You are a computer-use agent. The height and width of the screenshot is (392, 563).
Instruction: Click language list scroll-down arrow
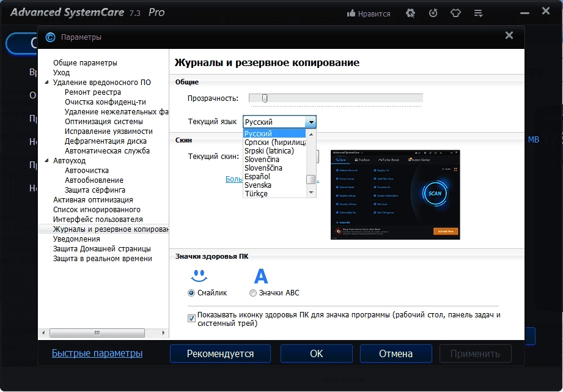[x=311, y=193]
